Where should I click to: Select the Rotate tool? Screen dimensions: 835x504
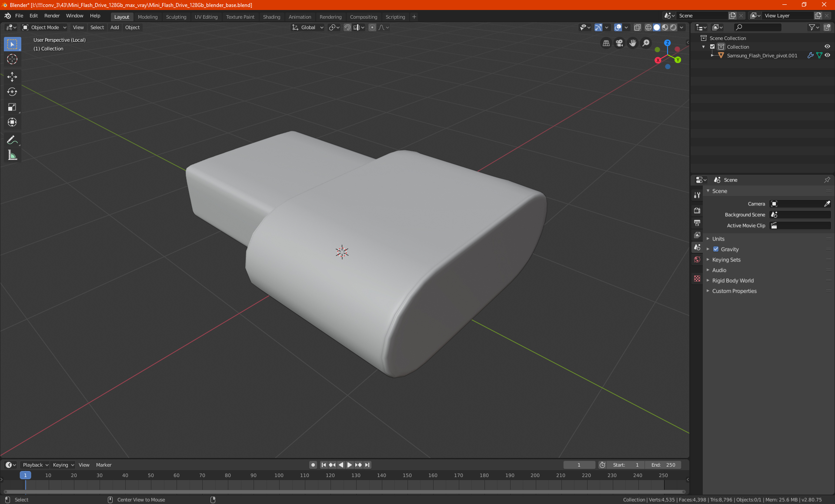tap(12, 92)
